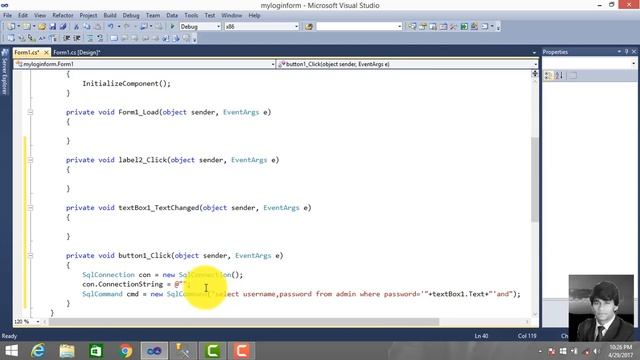This screenshot has height=360, width=640.
Task: Click the Increase Line Indent icon
Action: click(77, 38)
